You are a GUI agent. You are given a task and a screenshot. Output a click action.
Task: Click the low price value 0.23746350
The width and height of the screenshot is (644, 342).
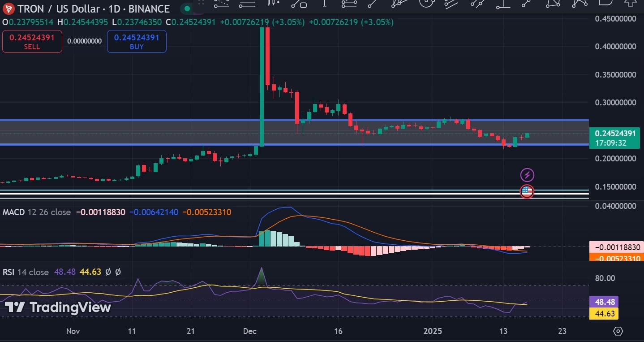140,22
